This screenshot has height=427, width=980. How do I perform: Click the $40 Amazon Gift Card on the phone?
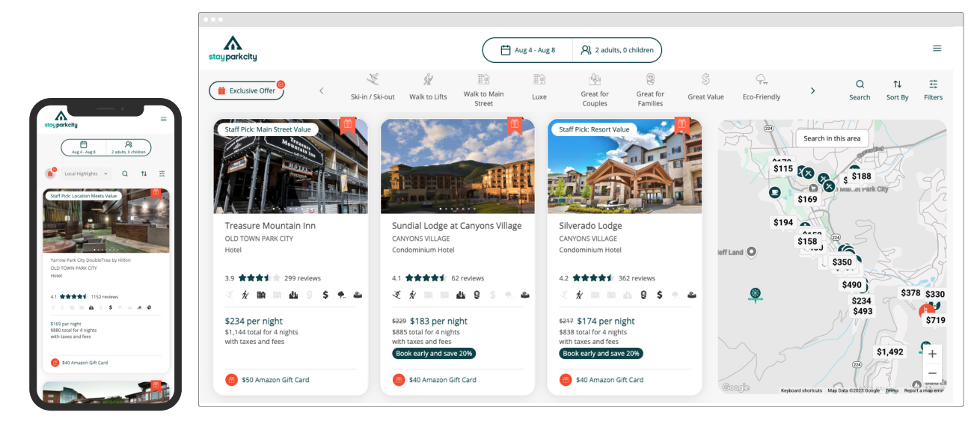coord(79,363)
